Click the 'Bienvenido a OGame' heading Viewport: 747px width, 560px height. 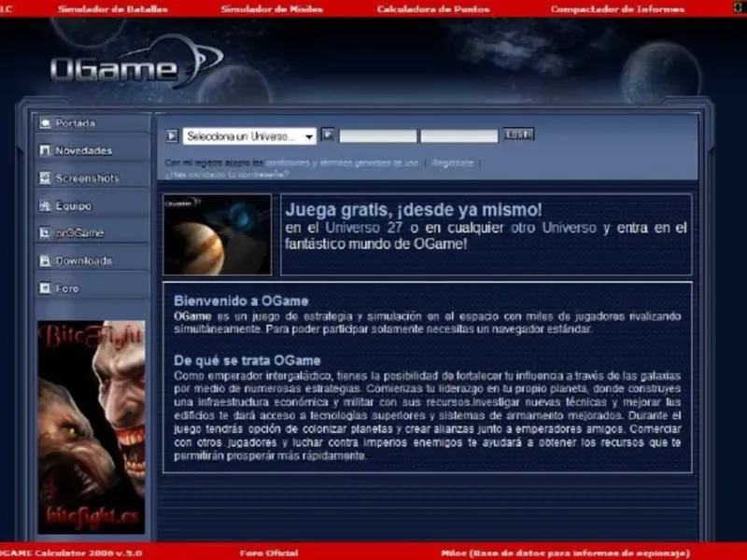click(x=241, y=301)
